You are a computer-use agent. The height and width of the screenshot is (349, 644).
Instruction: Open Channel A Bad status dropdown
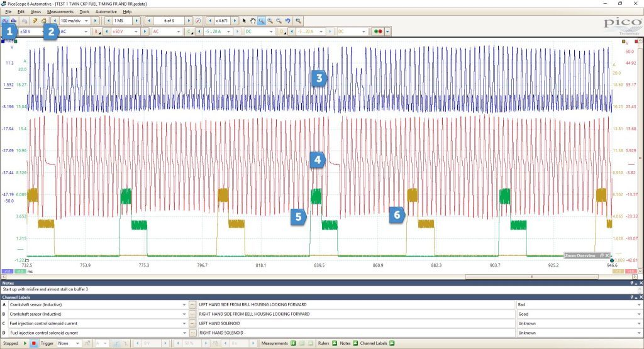pyautogui.click(x=639, y=304)
